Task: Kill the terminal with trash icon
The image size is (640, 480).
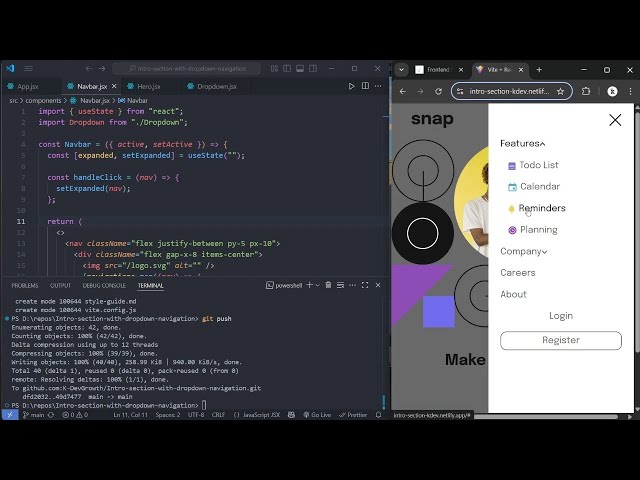Action: 328,285
